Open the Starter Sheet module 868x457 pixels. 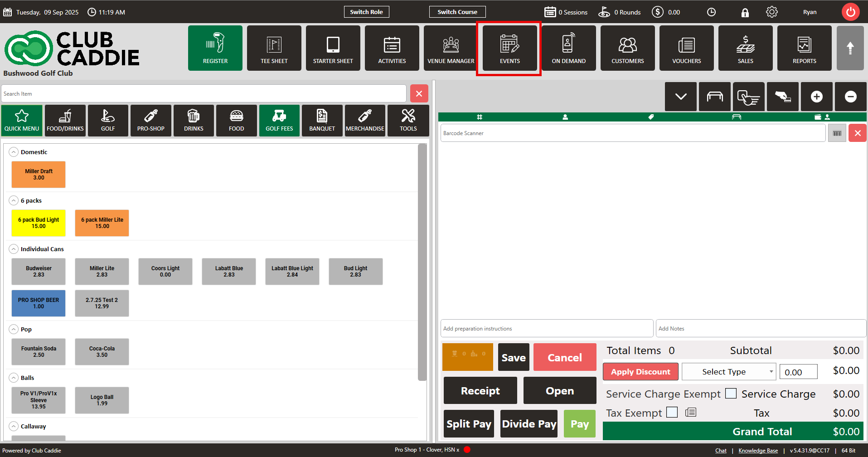333,48
